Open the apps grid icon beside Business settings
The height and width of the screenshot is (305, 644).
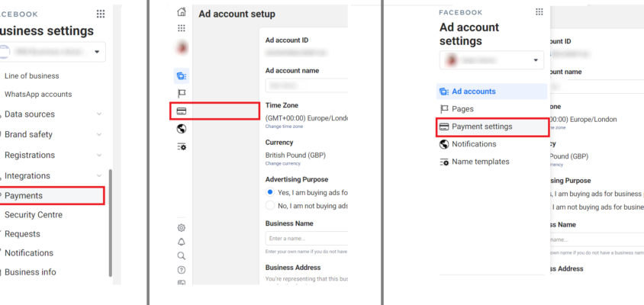point(101,14)
